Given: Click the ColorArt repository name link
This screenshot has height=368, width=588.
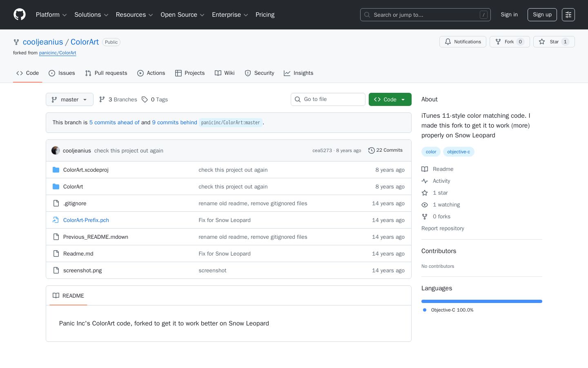Looking at the screenshot, I should (85, 42).
